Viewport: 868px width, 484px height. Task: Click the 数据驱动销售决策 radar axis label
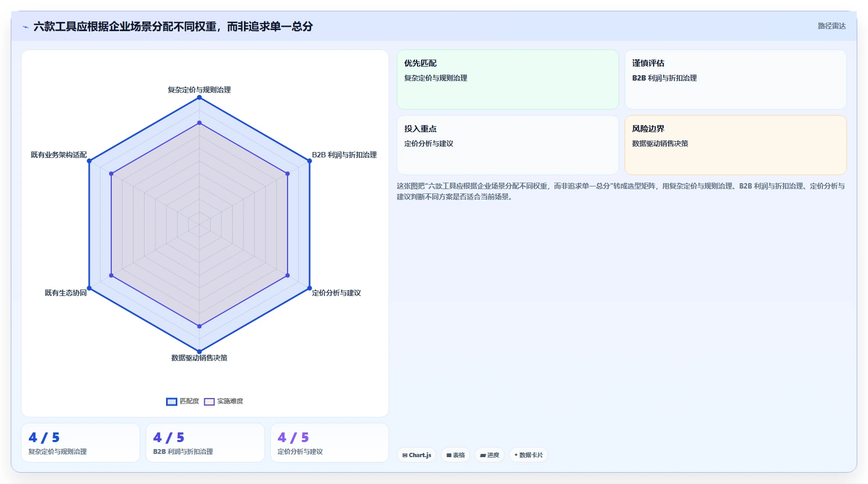tap(199, 358)
